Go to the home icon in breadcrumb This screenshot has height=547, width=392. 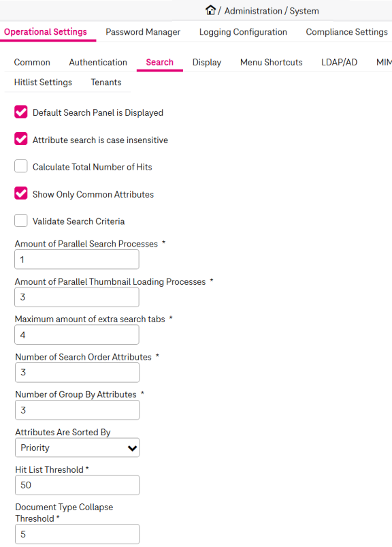point(210,10)
